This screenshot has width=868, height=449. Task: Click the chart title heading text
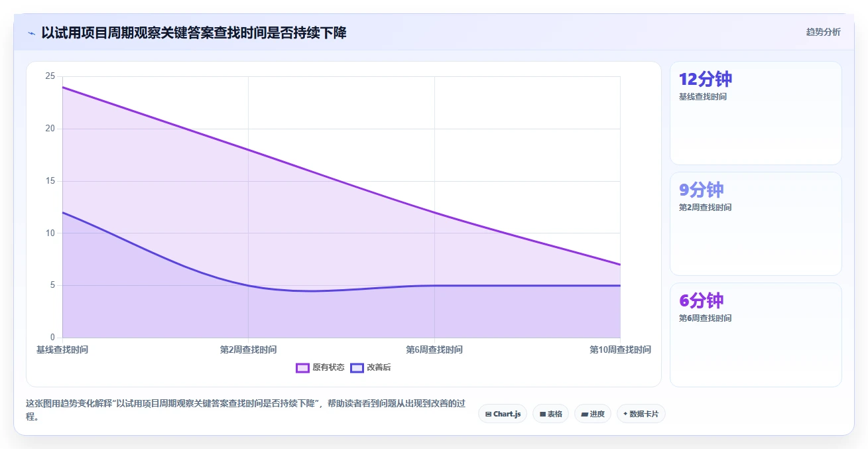pyautogui.click(x=194, y=32)
